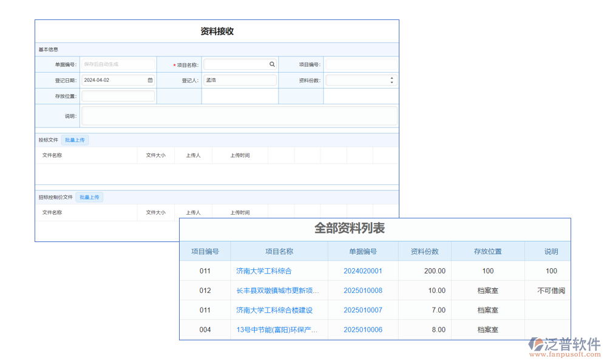
Task: Open the 济南大学工科综合楼建设 project link
Action: (274, 310)
